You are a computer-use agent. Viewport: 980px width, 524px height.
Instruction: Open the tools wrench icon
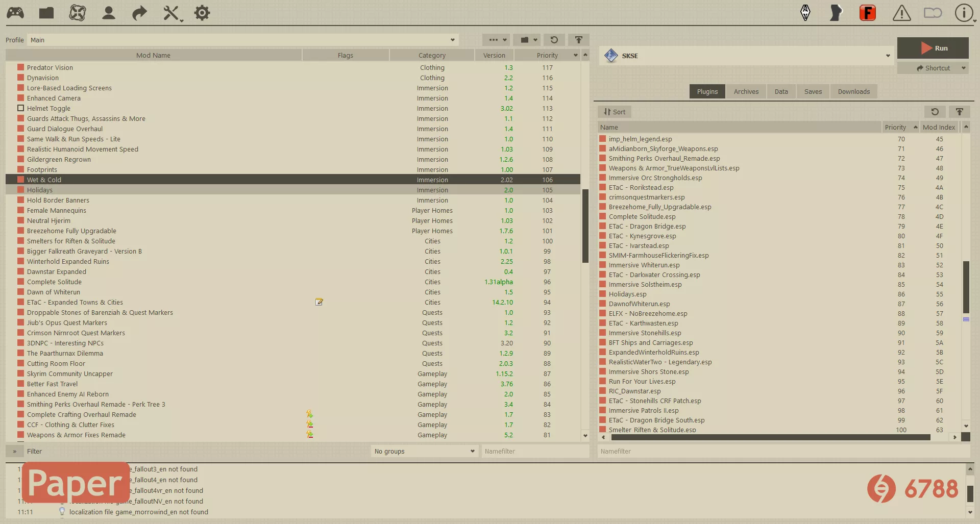[x=171, y=13]
